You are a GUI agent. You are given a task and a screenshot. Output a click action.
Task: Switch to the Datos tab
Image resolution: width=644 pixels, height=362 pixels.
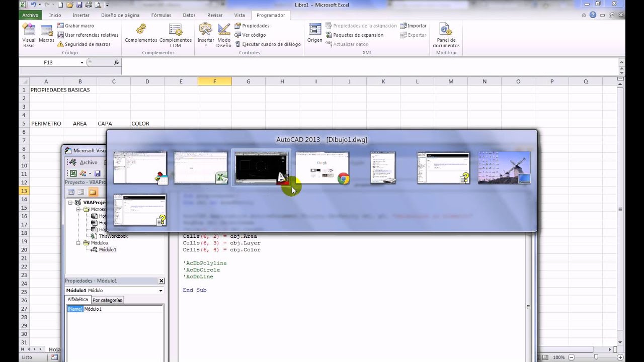pos(189,15)
